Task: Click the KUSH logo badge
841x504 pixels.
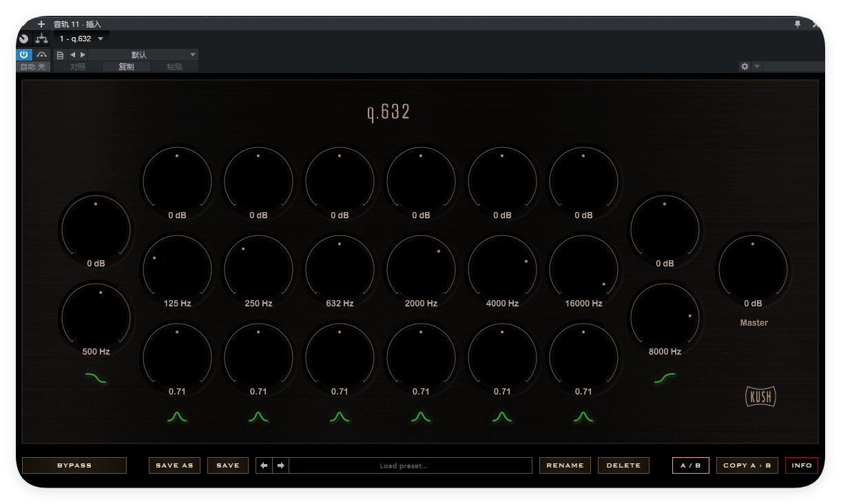Action: (x=760, y=397)
